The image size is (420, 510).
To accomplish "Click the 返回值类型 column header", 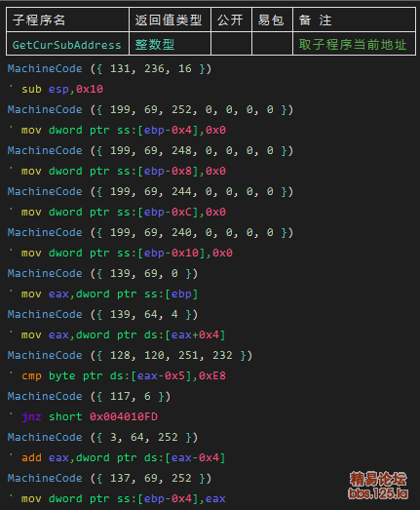I will [170, 20].
